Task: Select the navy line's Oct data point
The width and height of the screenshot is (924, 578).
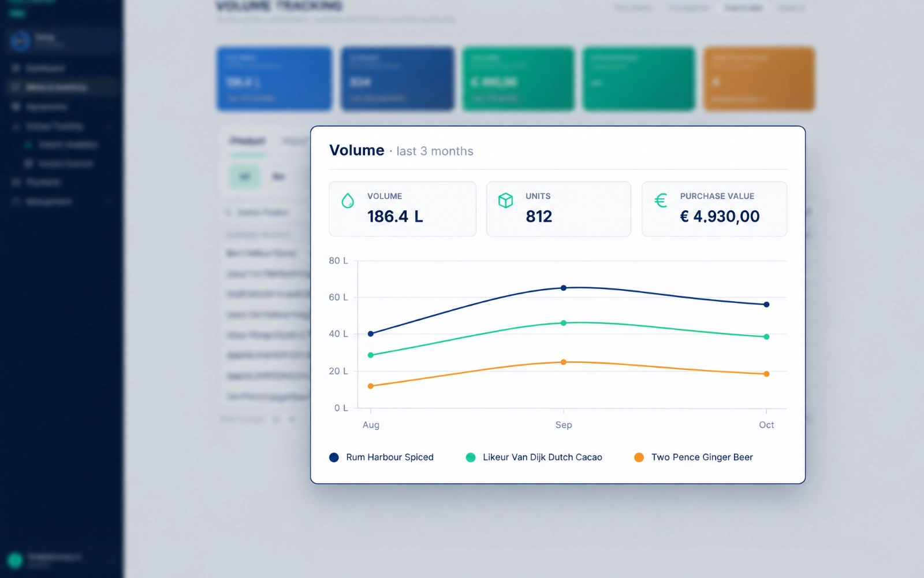Action: coord(766,305)
